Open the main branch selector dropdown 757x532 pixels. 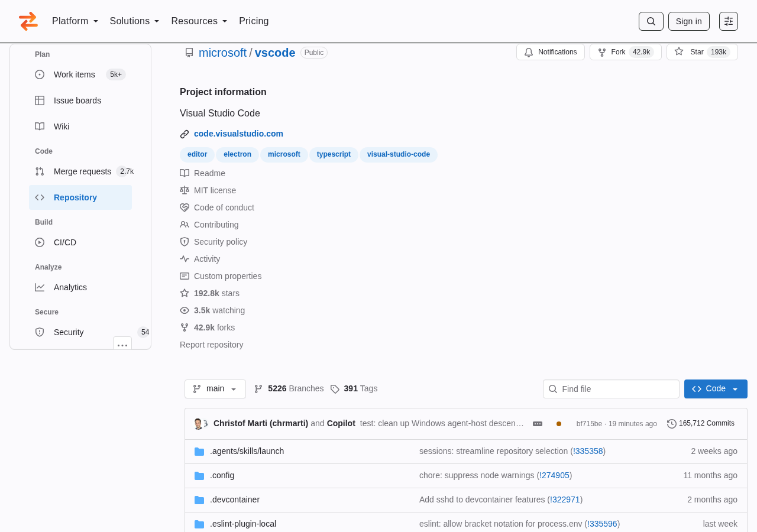coord(215,389)
